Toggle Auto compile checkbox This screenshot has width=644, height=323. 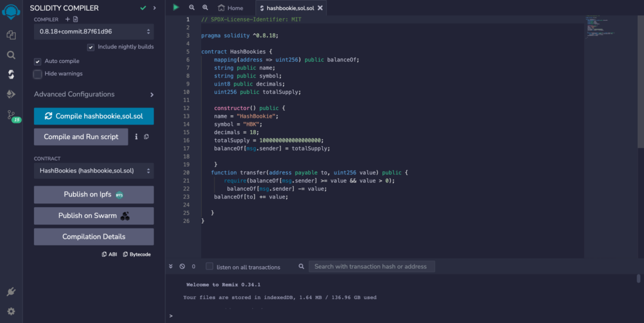[x=37, y=62]
